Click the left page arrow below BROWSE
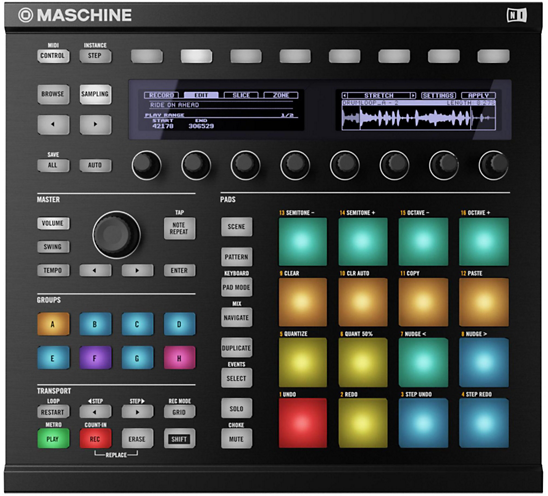 53,124
